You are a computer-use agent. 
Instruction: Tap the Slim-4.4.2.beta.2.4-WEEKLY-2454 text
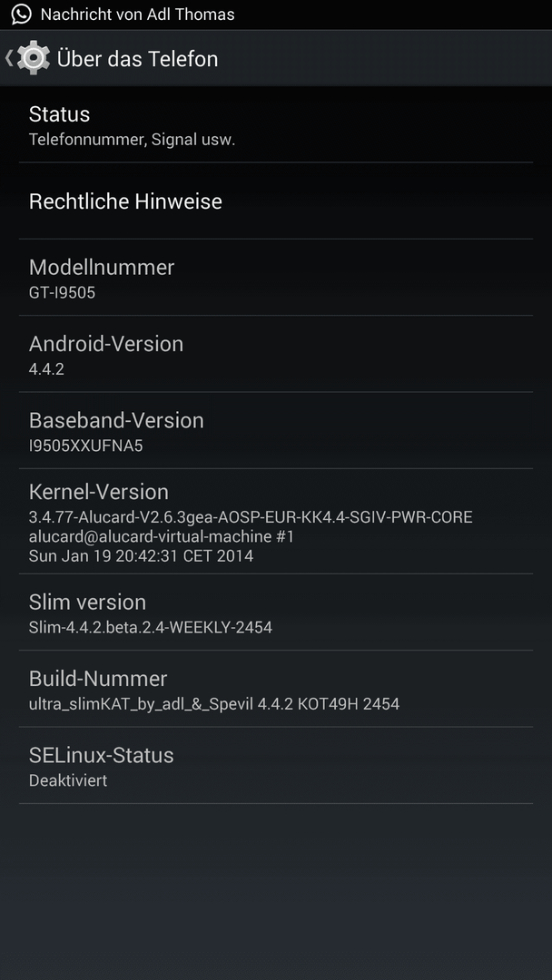(x=151, y=627)
